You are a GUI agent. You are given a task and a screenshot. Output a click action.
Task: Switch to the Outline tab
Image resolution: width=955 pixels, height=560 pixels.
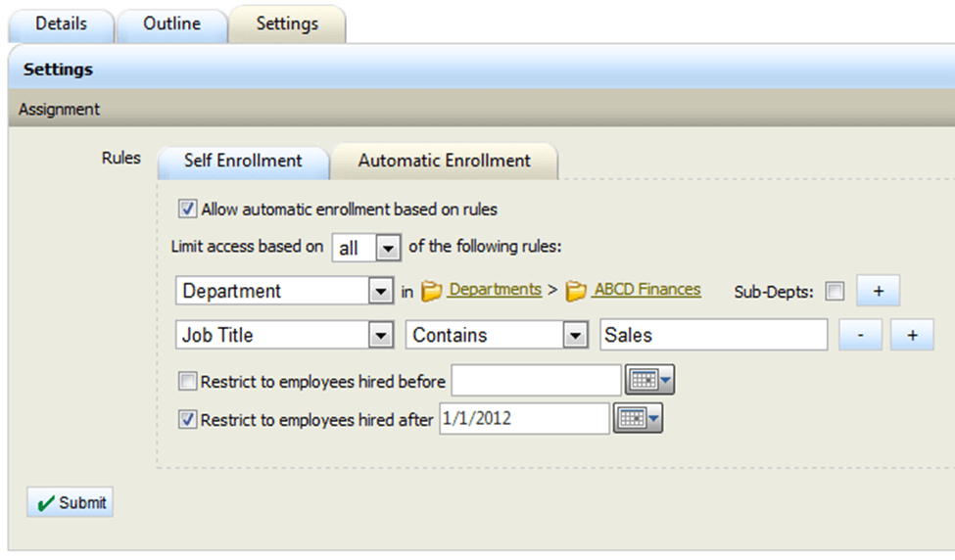(x=171, y=24)
